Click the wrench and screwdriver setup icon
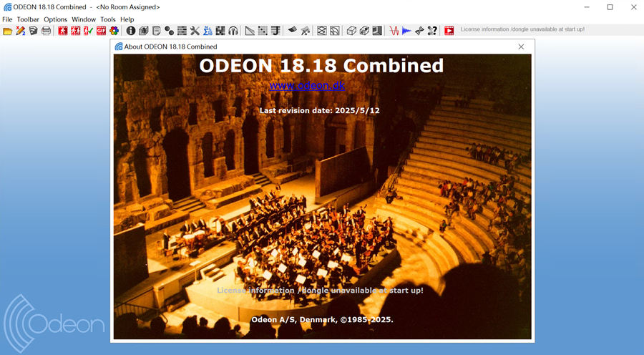The width and height of the screenshot is (644, 355). [x=195, y=30]
